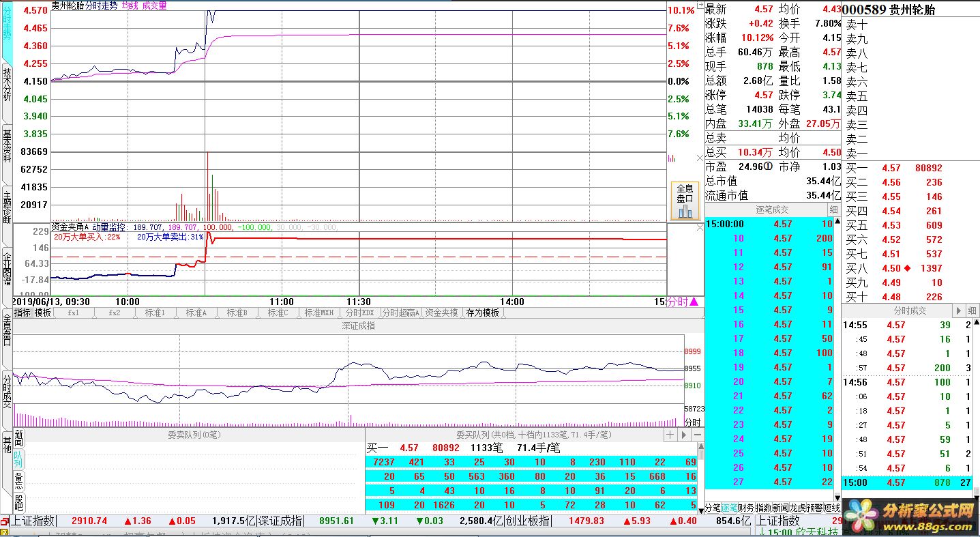Switch to the 新闻 bottom tab beside 指数
This screenshot has height=537, width=980.
[780, 508]
